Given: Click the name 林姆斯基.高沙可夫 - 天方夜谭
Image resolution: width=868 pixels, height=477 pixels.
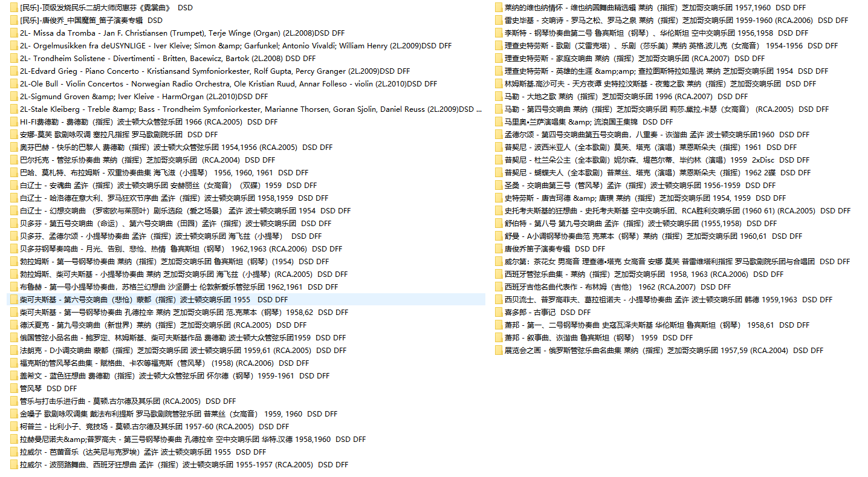Looking at the screenshot, I should click(x=661, y=83).
